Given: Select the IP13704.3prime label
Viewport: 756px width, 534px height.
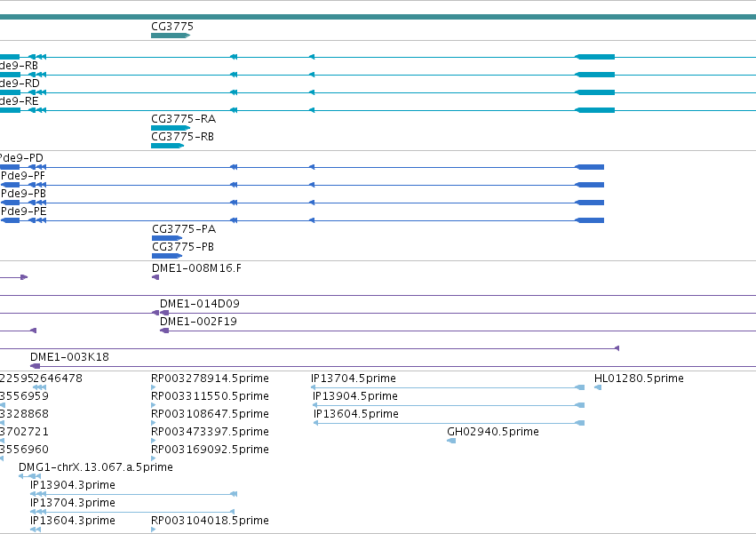Looking at the screenshot, I should [x=73, y=503].
